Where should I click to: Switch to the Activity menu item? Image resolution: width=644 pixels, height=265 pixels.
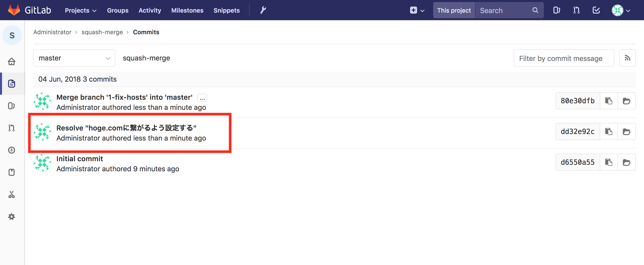[150, 10]
